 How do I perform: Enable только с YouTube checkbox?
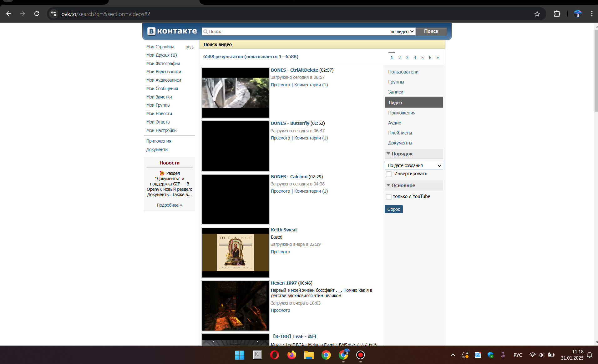point(389,197)
